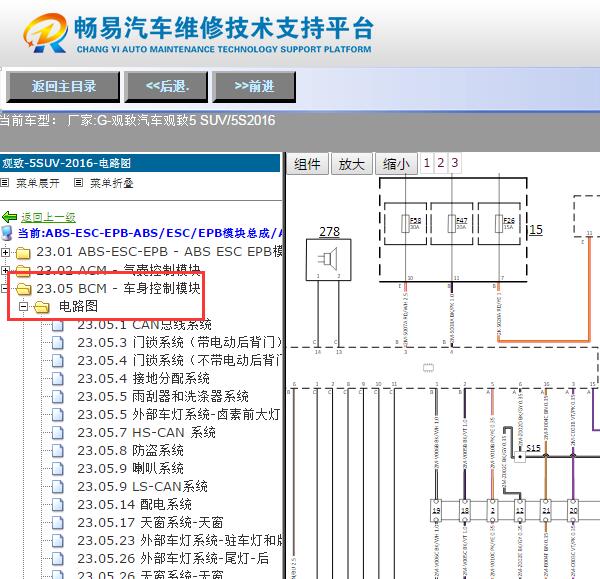
Task: Click the 当前:ABS-ESC-EPB path text
Action: 150,233
